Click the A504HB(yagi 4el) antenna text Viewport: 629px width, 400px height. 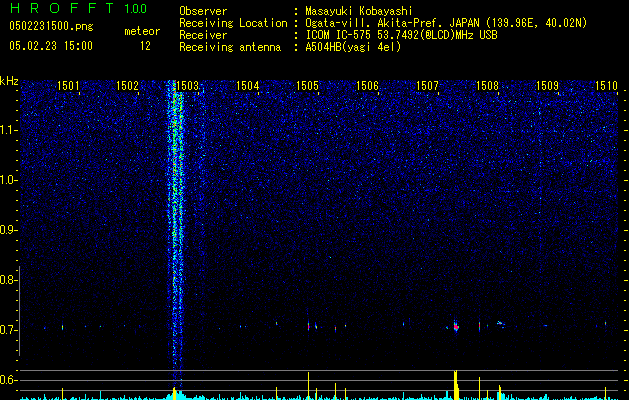353,47
